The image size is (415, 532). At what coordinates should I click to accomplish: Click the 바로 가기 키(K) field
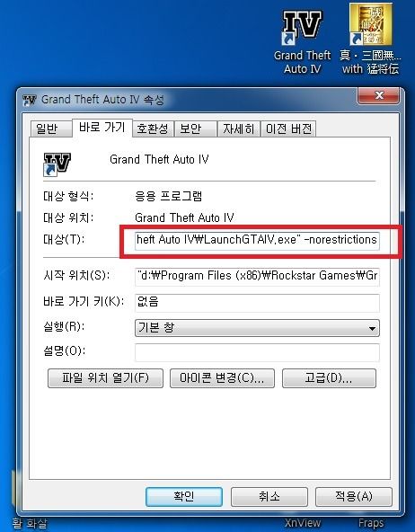(x=257, y=302)
